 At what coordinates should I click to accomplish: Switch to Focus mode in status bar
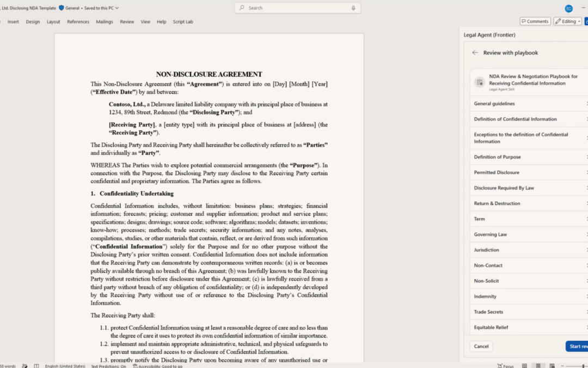[505, 366]
